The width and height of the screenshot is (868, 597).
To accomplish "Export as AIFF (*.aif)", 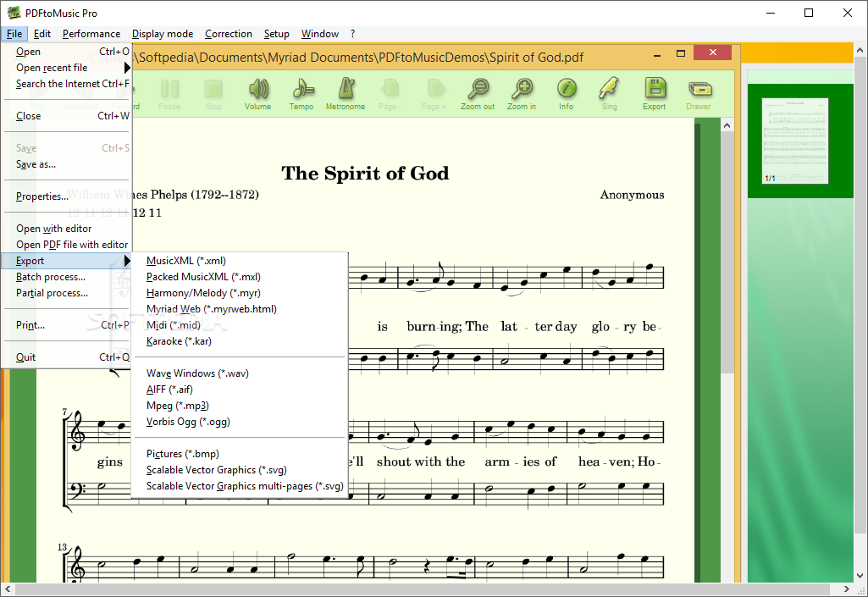I will [240, 389].
